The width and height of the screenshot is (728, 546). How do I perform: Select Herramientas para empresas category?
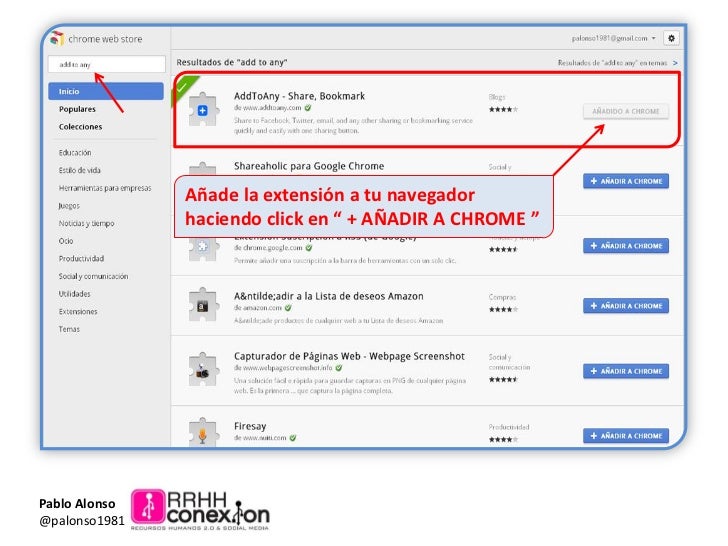pyautogui.click(x=105, y=188)
